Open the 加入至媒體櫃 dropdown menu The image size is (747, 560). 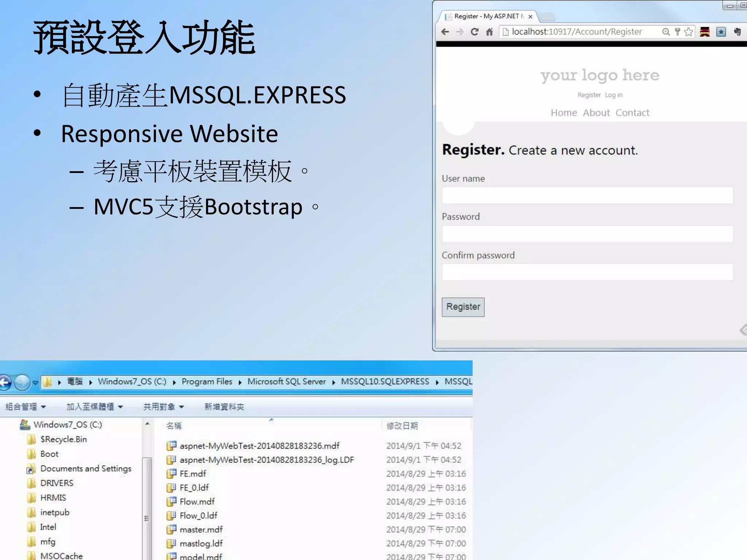tap(94, 407)
